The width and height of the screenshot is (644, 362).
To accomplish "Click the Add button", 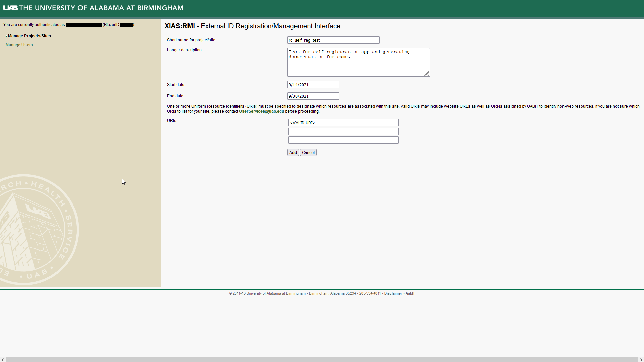I will click(293, 152).
